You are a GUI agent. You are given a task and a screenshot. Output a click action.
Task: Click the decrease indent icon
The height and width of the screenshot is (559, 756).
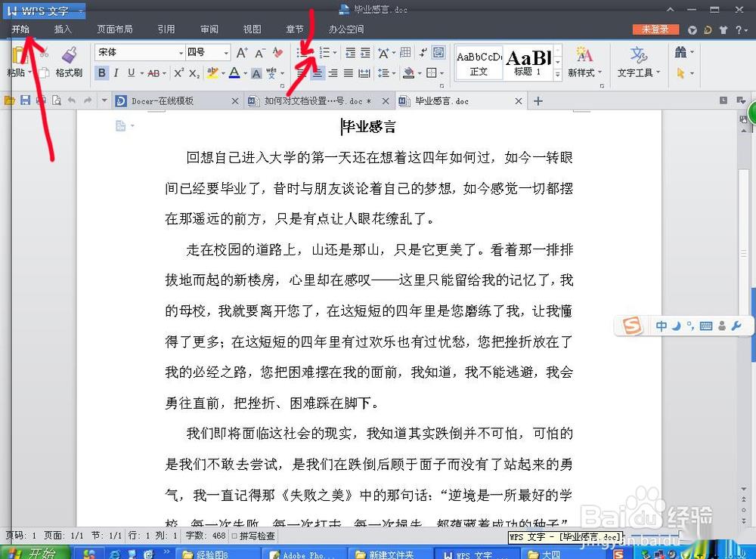pos(351,53)
